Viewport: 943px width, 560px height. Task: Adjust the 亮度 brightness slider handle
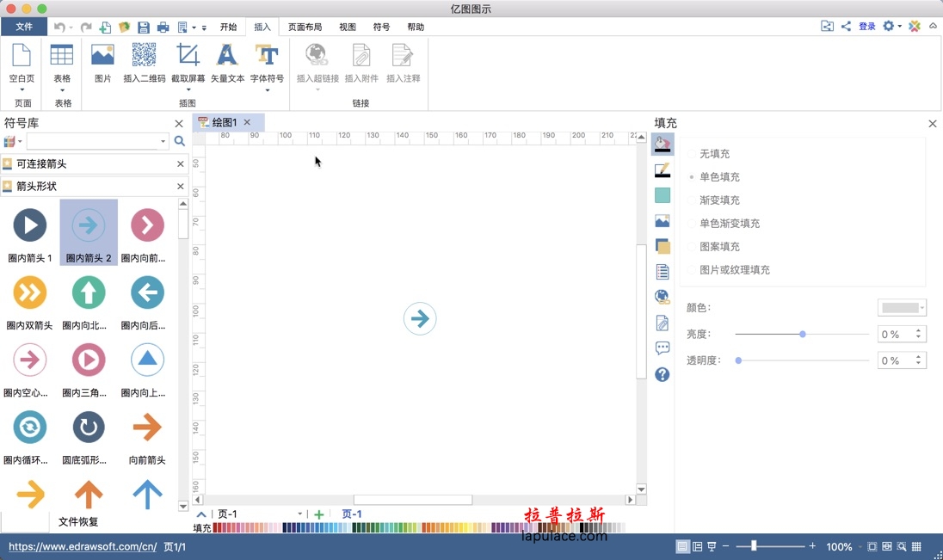click(803, 334)
